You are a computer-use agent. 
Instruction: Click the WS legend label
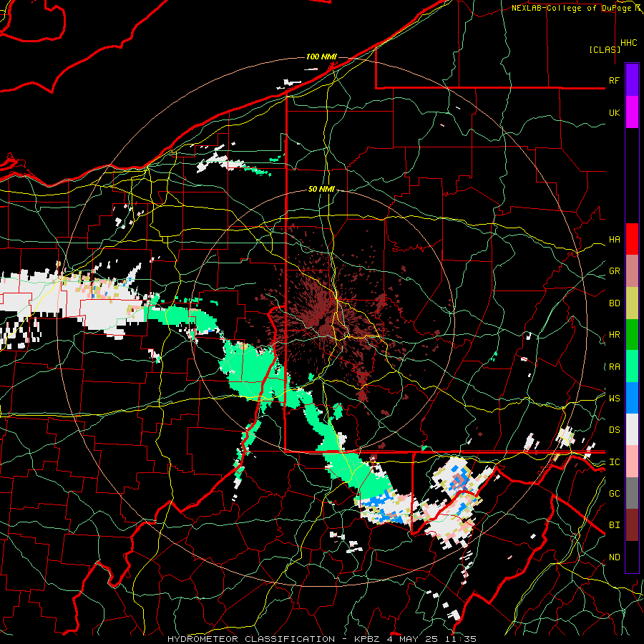click(x=614, y=399)
